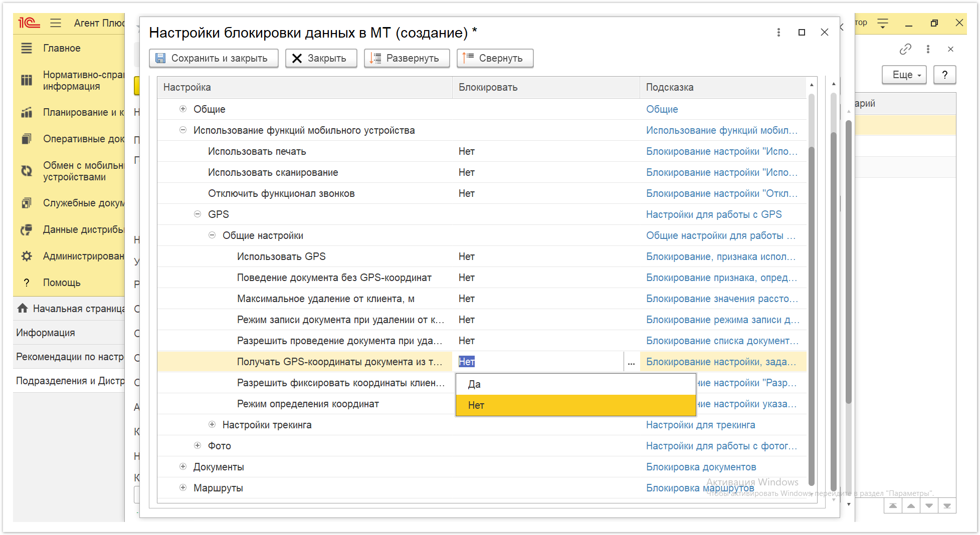Viewport: 980px width, 535px height.
Task: Click the highlighted Нет input field
Action: 539,362
